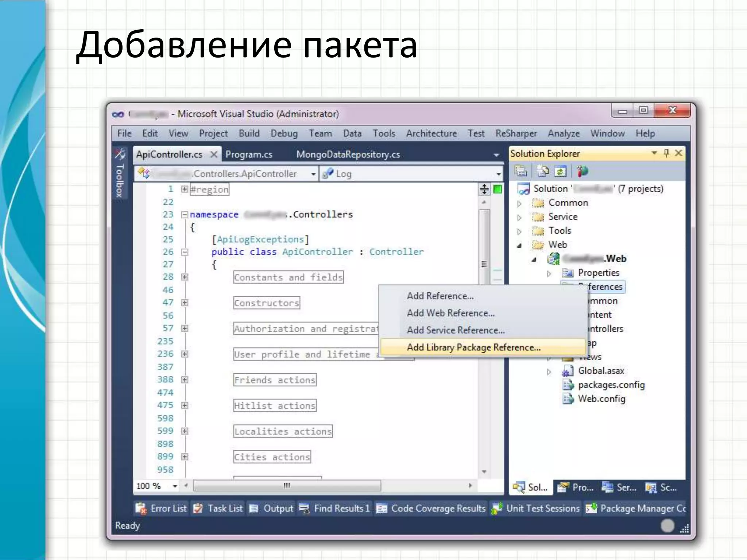Expand the Tools solution folder
747x560 pixels.
[x=519, y=232]
